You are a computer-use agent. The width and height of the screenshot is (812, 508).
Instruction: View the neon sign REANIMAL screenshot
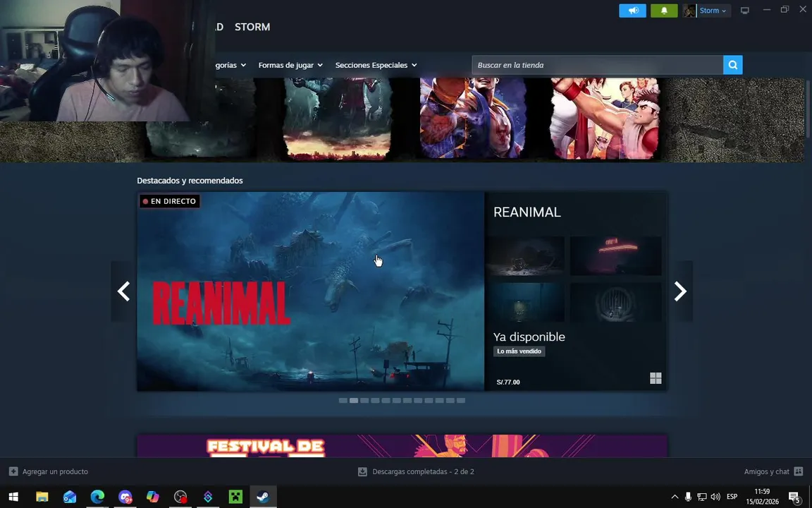tap(616, 256)
